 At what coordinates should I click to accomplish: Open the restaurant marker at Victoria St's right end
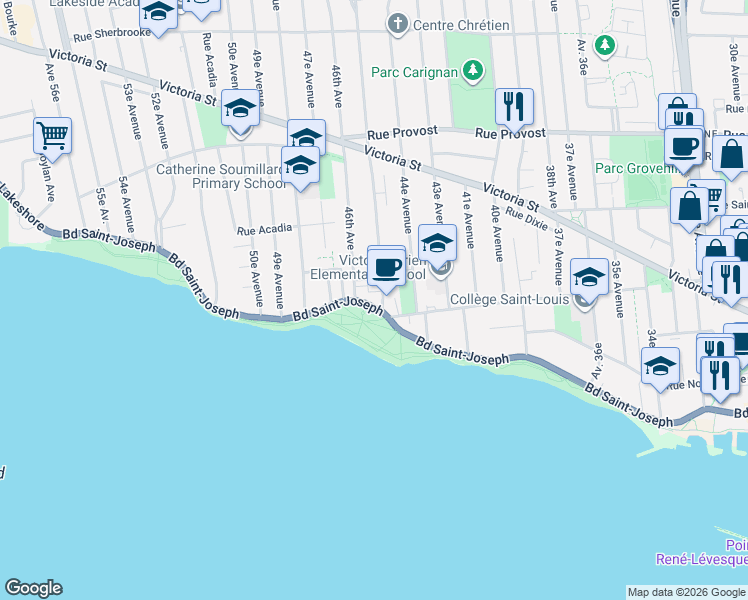731,282
